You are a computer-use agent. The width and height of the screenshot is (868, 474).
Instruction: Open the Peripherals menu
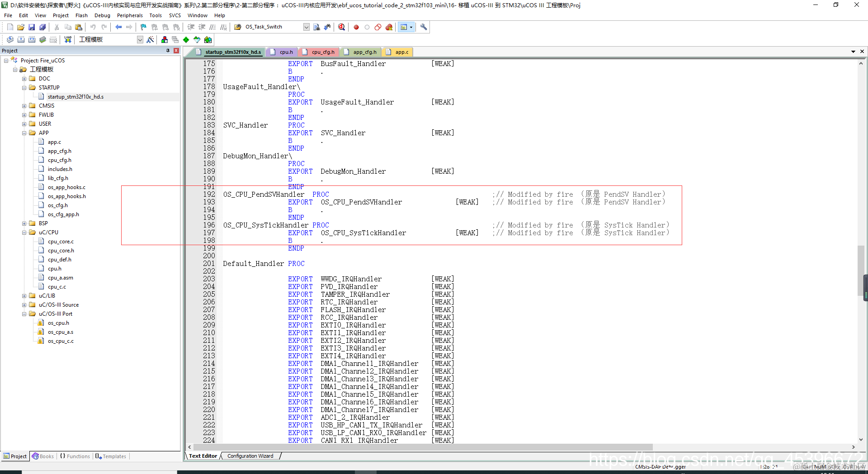point(130,15)
